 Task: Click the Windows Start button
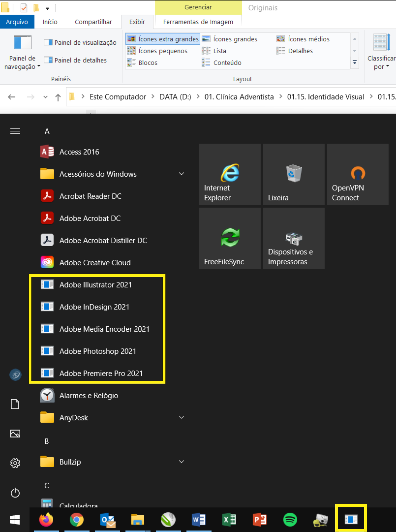(15, 519)
